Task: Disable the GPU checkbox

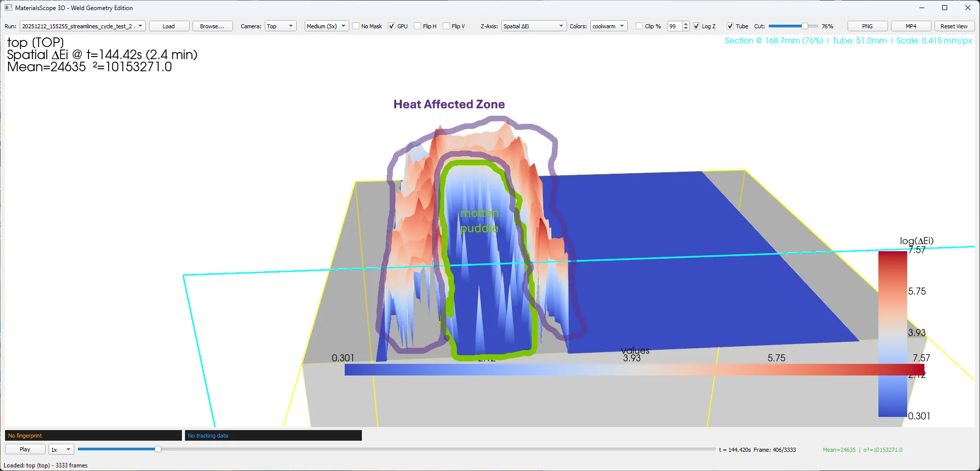Action: [x=392, y=26]
